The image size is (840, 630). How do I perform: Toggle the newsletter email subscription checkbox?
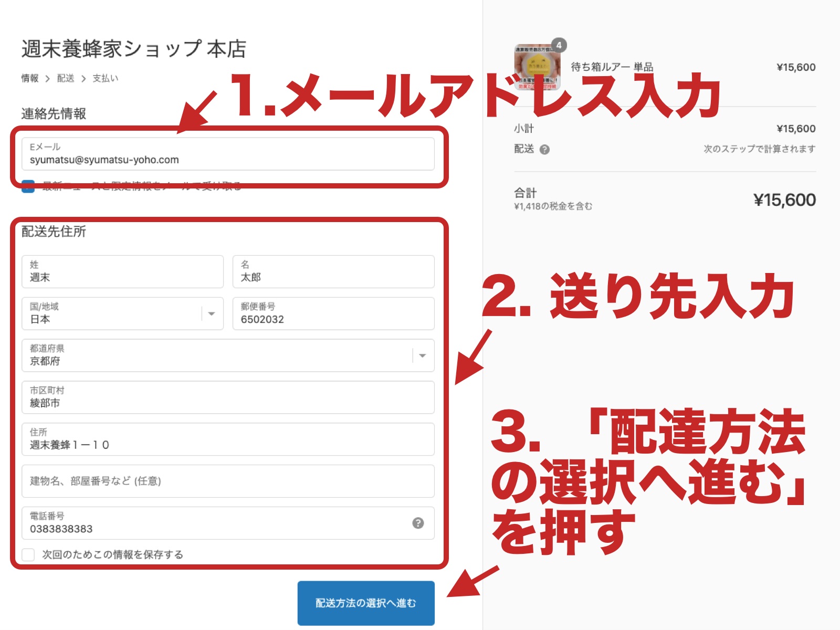tap(28, 187)
